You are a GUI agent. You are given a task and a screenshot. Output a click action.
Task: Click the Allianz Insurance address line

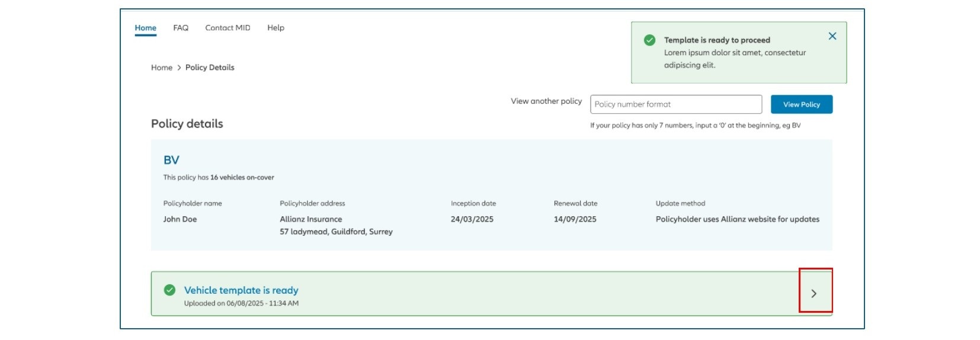311,219
